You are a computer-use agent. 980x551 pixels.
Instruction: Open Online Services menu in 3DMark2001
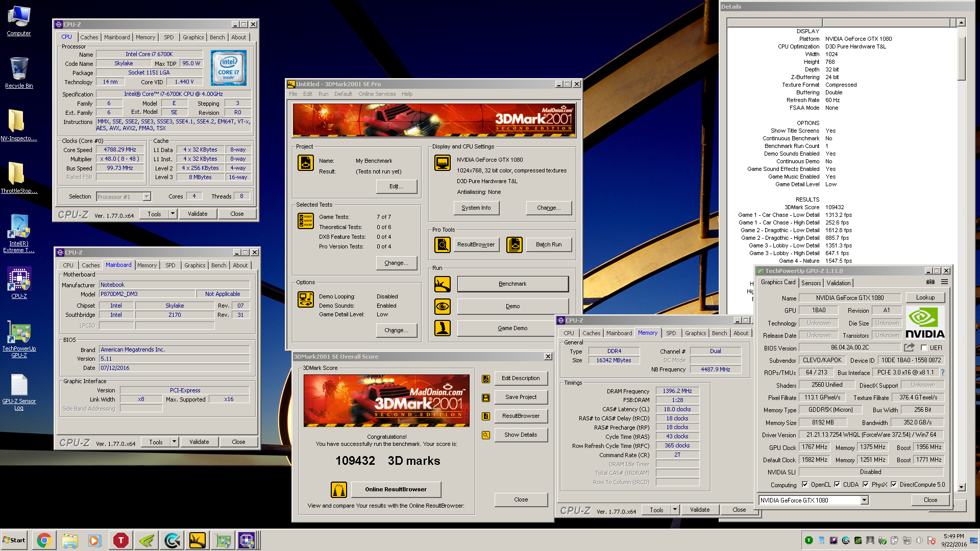[377, 94]
